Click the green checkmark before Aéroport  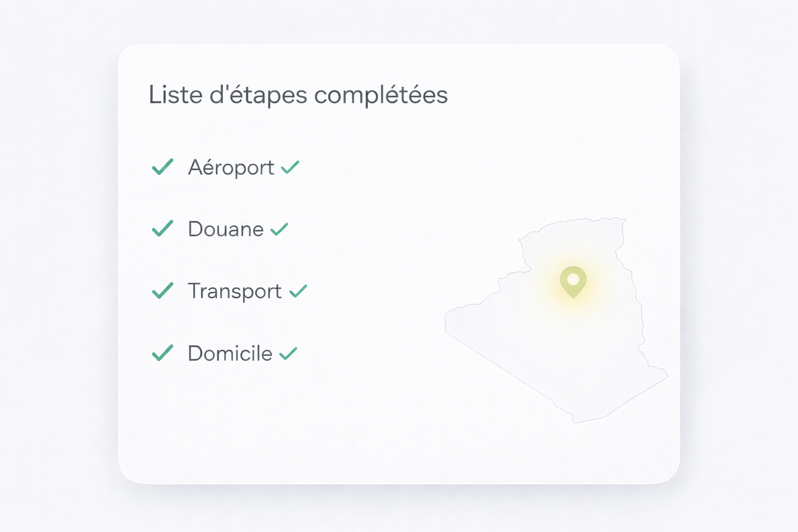pyautogui.click(x=162, y=167)
